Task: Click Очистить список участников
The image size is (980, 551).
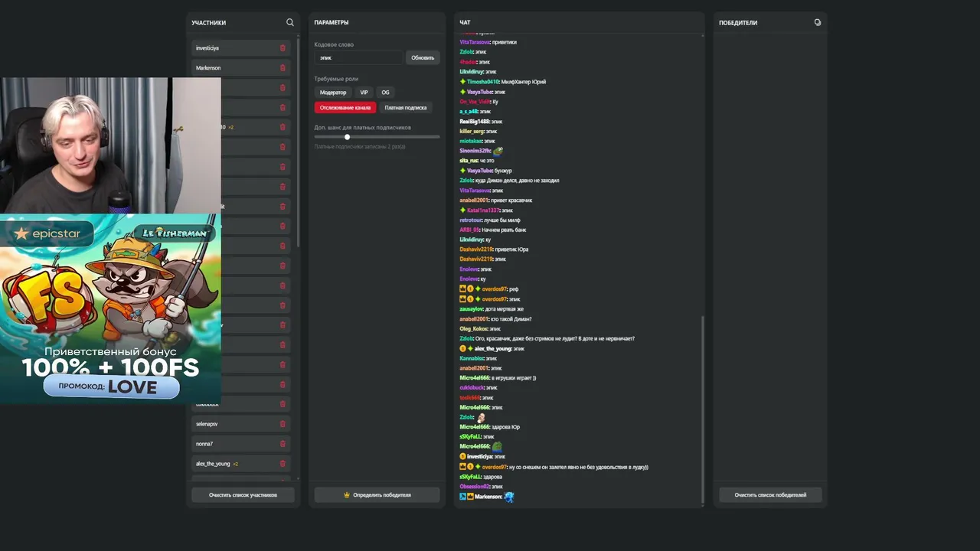Action: [243, 495]
